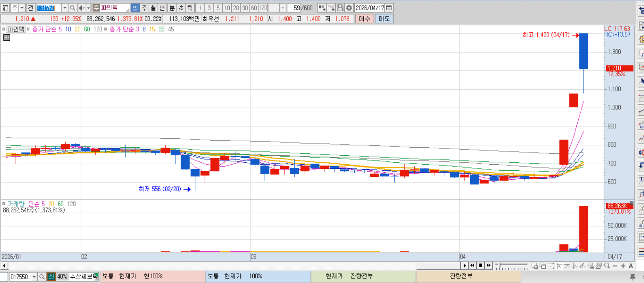Click the bar count field showing 59
The image size is (644, 283).
[x=294, y=8]
